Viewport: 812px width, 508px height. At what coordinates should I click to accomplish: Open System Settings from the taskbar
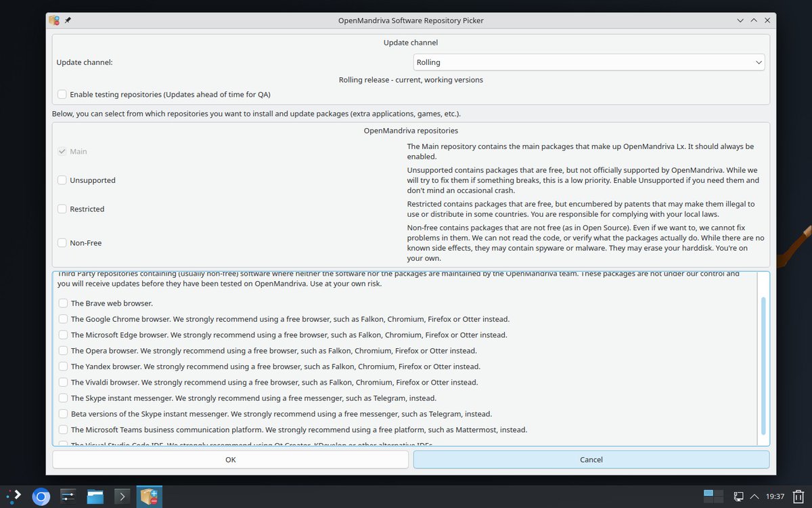point(68,497)
